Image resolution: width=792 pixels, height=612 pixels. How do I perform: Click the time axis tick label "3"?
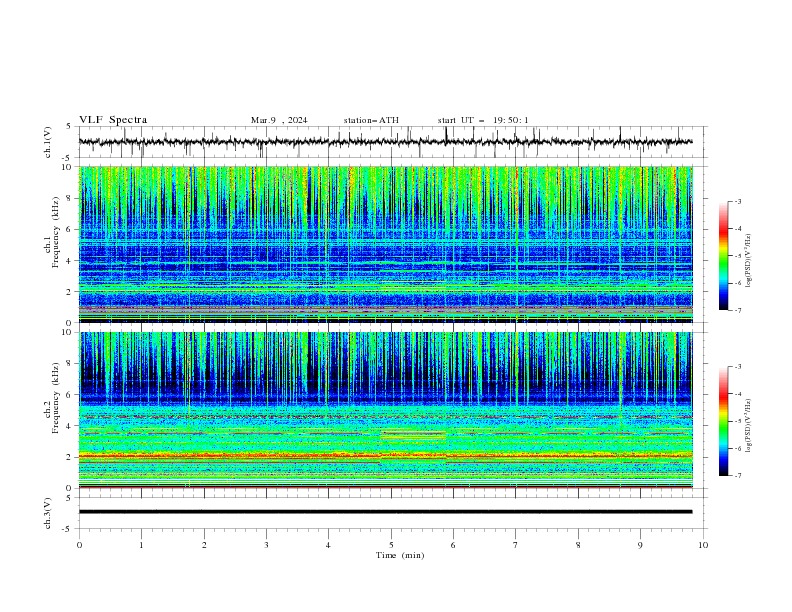[x=266, y=545]
